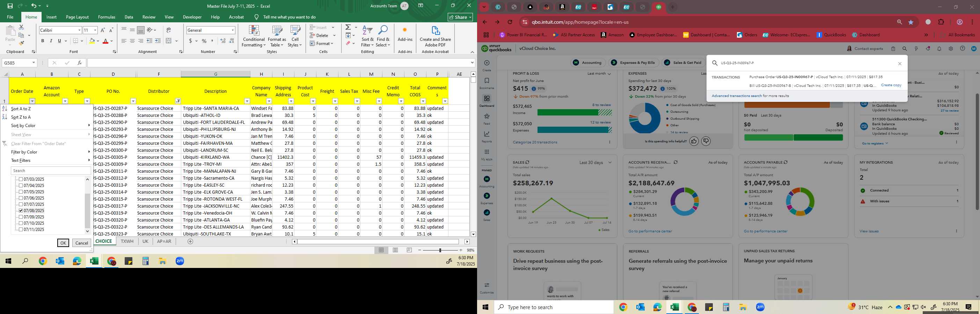Check the 07/04/2025 filter checkbox
980x314 pixels.
(21, 186)
